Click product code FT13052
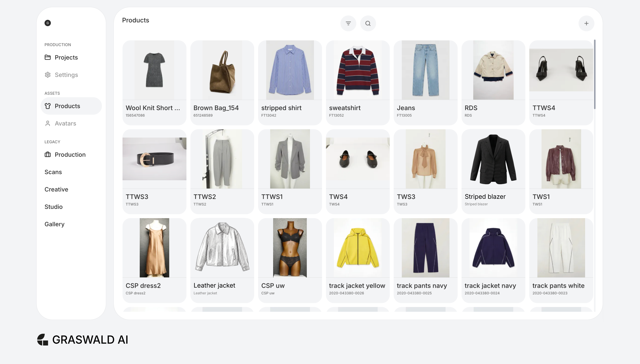Viewport: 640px width, 364px height. pyautogui.click(x=336, y=115)
